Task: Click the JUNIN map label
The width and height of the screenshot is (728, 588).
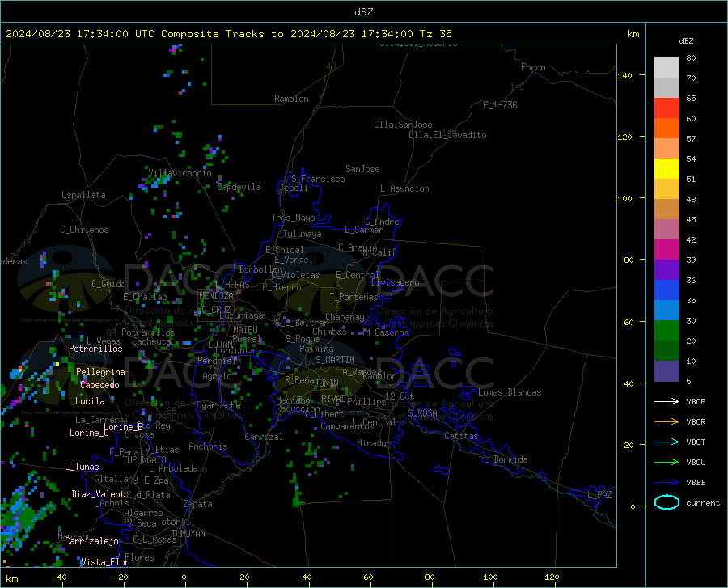Action: pyautogui.click(x=327, y=383)
